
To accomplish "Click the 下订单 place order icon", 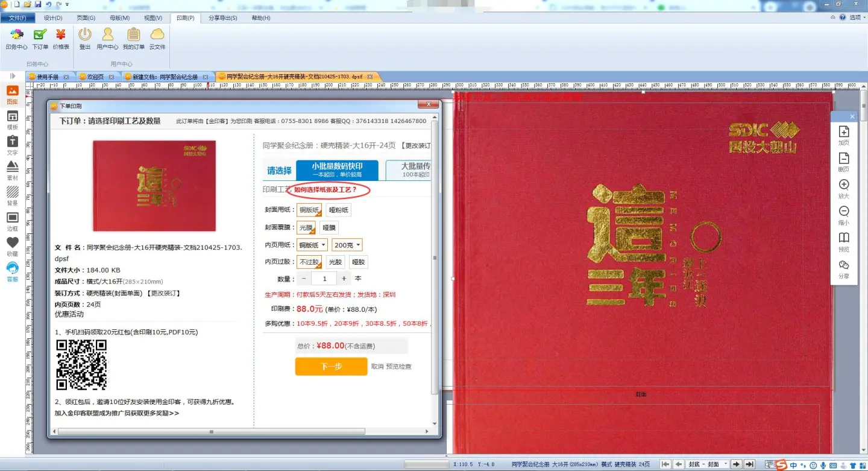I will coord(40,39).
